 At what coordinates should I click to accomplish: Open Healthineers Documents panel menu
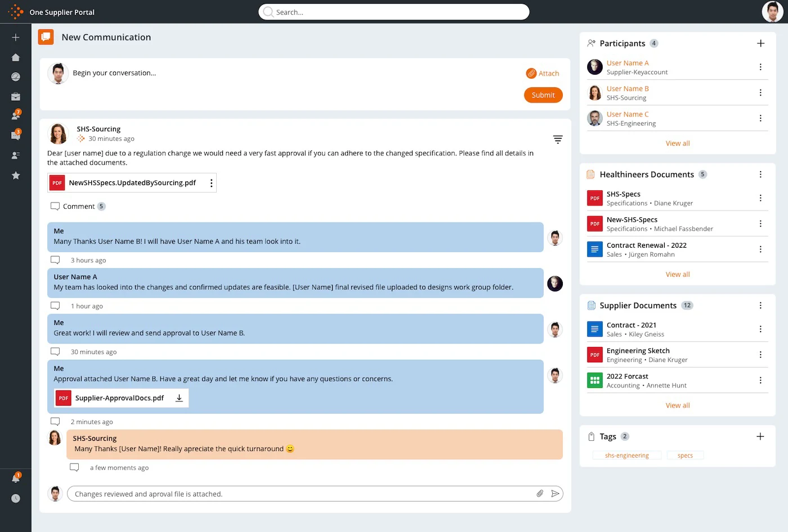pos(760,175)
